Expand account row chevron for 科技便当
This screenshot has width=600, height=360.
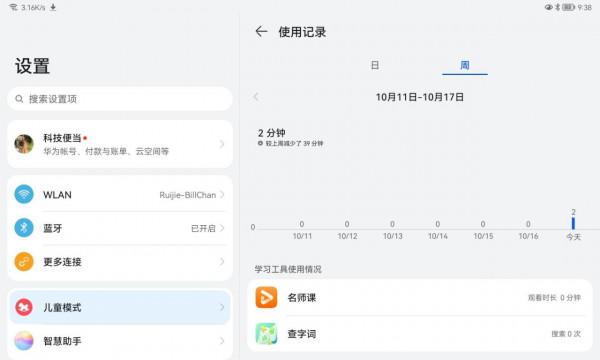pos(222,144)
